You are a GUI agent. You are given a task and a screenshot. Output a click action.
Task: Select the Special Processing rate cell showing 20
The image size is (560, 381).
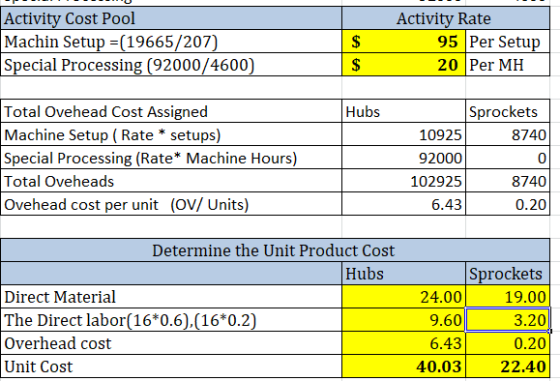[x=404, y=65]
